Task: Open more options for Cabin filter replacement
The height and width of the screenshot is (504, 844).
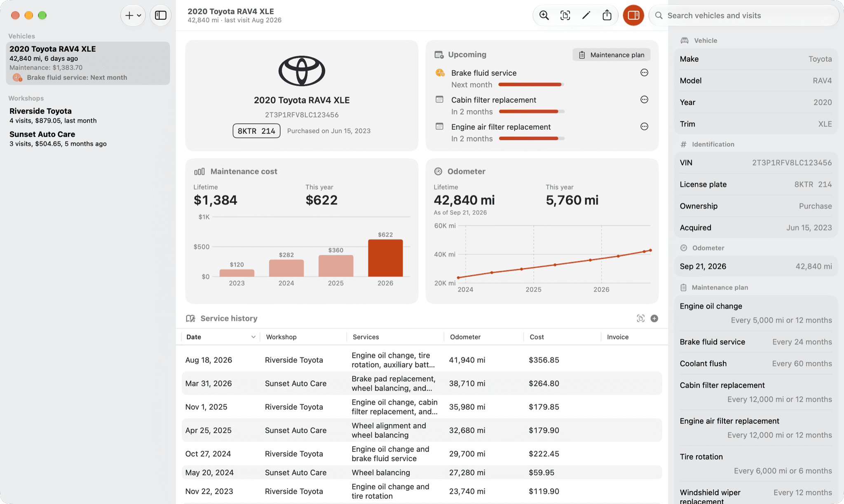Action: 644,99
